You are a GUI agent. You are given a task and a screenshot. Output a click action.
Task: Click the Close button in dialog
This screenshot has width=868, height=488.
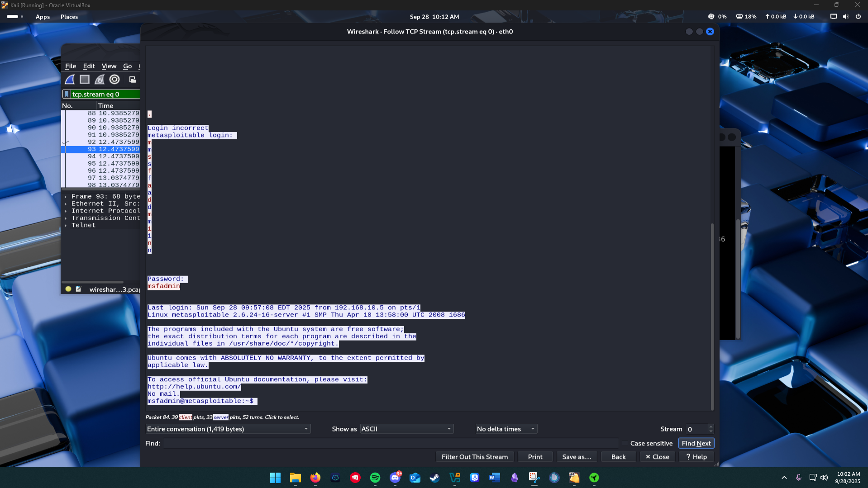(658, 457)
